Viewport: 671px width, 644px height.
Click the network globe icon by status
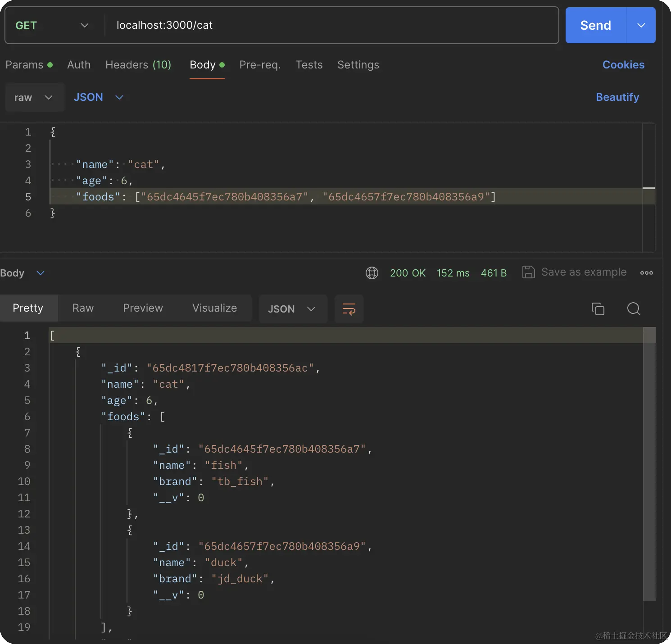point(372,273)
